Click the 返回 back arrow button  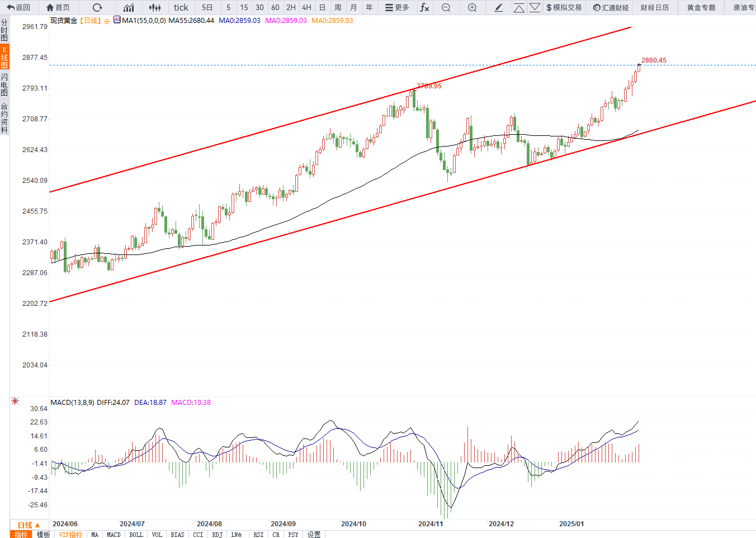coord(18,7)
